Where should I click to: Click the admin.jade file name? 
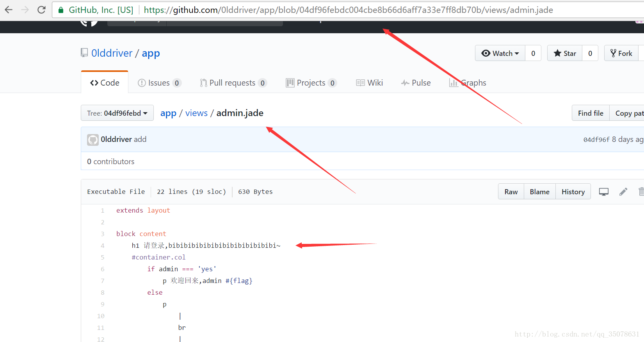point(240,113)
